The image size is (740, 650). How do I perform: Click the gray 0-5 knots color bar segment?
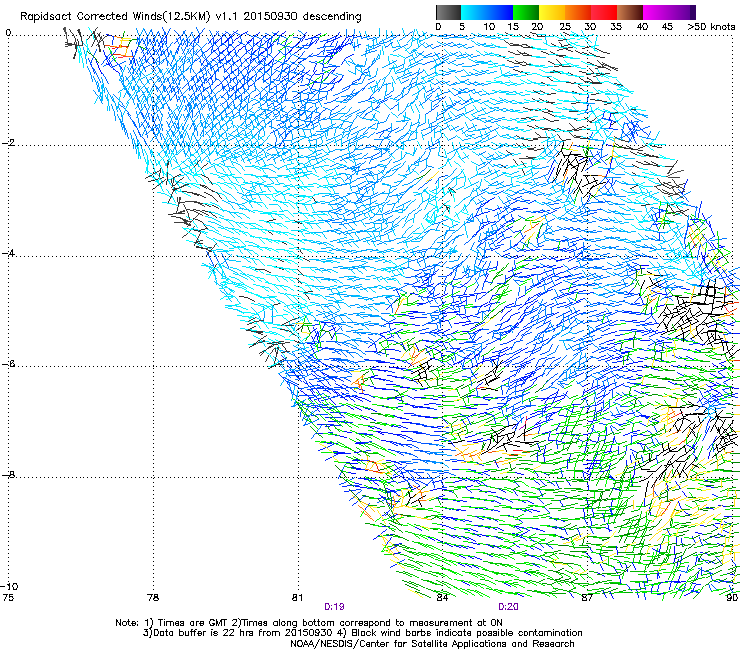point(448,12)
